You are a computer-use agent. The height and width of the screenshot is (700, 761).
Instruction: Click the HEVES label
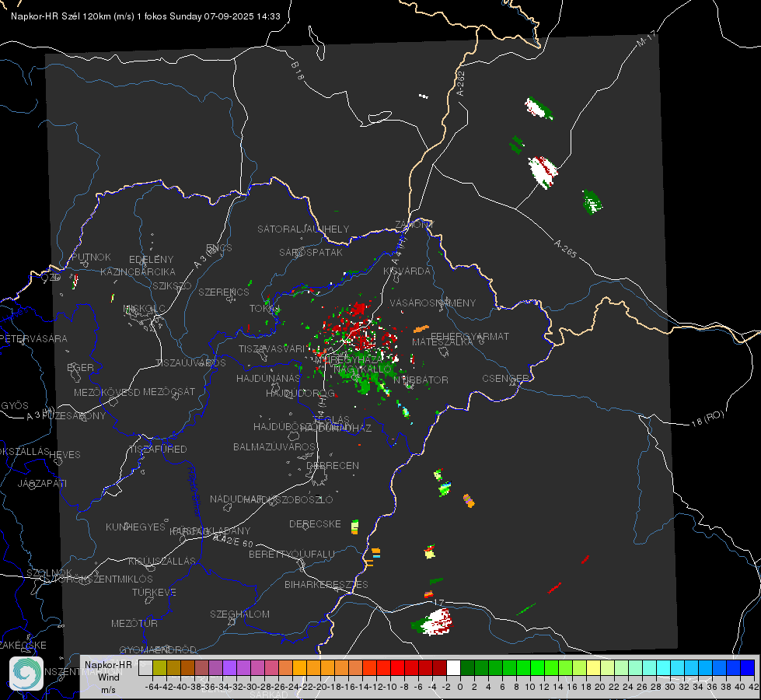(65, 455)
